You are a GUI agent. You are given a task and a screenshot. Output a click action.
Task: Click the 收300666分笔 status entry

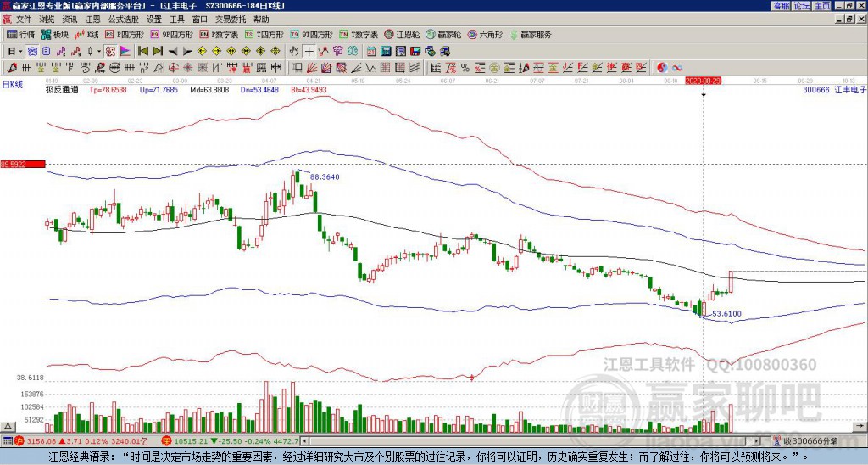click(806, 441)
